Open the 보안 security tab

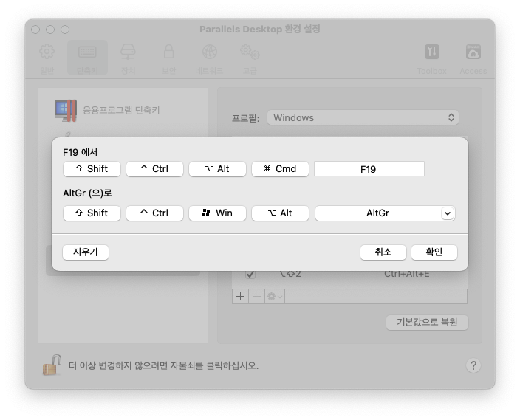(x=169, y=58)
